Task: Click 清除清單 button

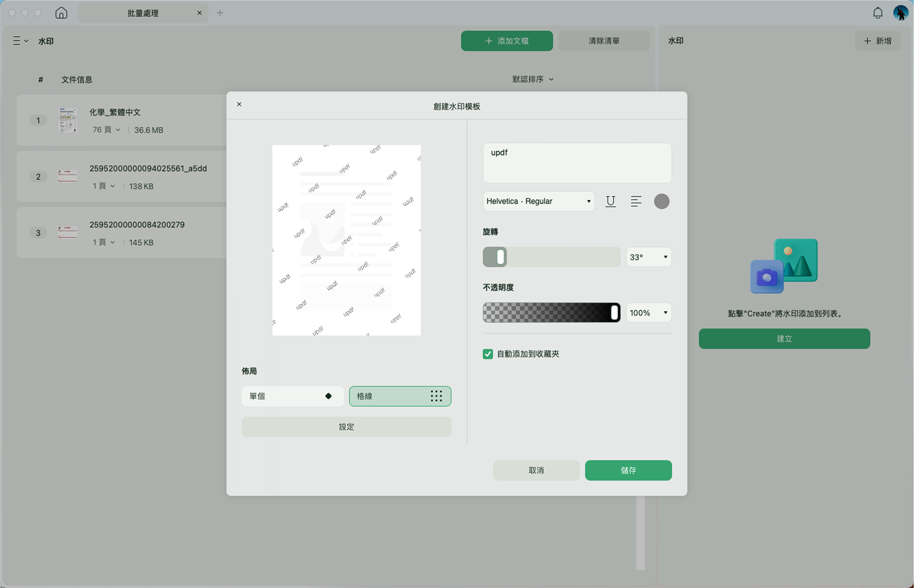Action: click(604, 41)
